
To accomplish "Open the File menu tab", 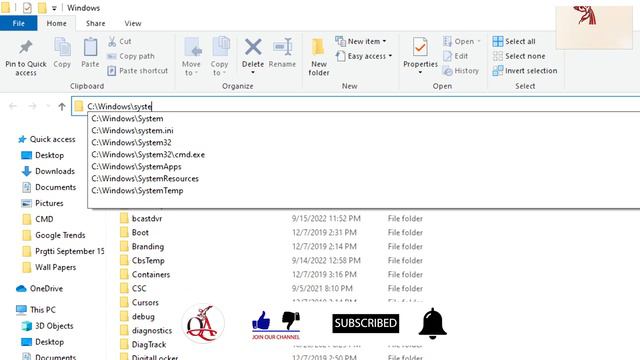I will pyautogui.click(x=18, y=23).
